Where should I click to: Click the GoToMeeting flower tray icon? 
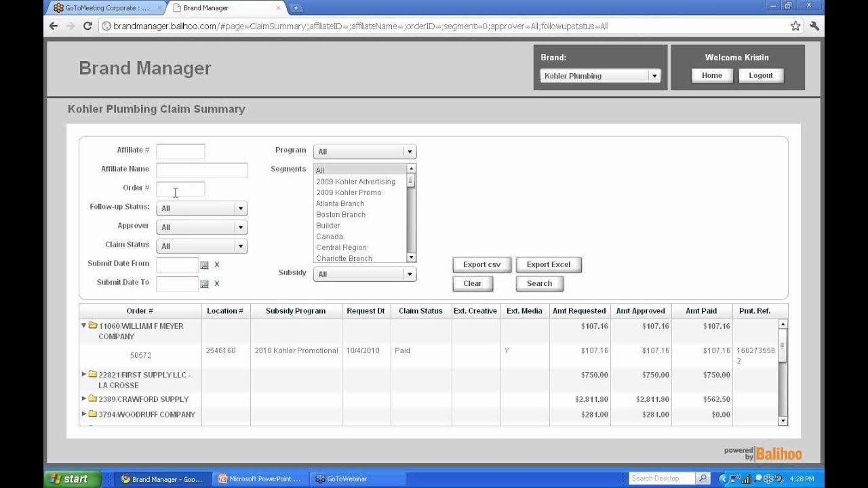click(769, 479)
